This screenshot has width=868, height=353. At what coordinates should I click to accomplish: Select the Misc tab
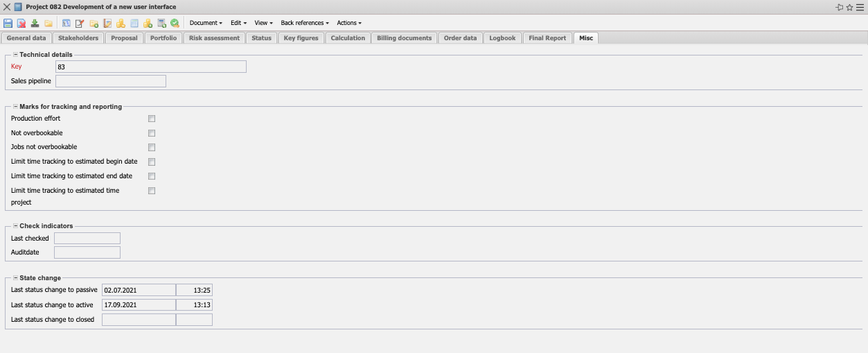tap(585, 38)
